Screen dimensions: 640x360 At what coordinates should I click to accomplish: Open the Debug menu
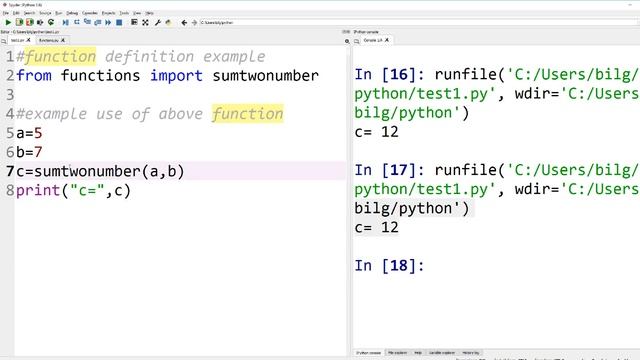click(x=72, y=13)
